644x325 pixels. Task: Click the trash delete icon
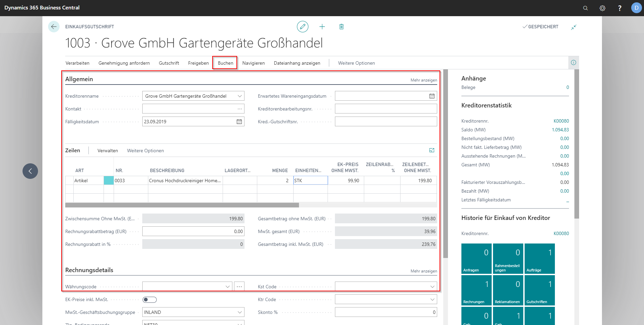pos(341,27)
